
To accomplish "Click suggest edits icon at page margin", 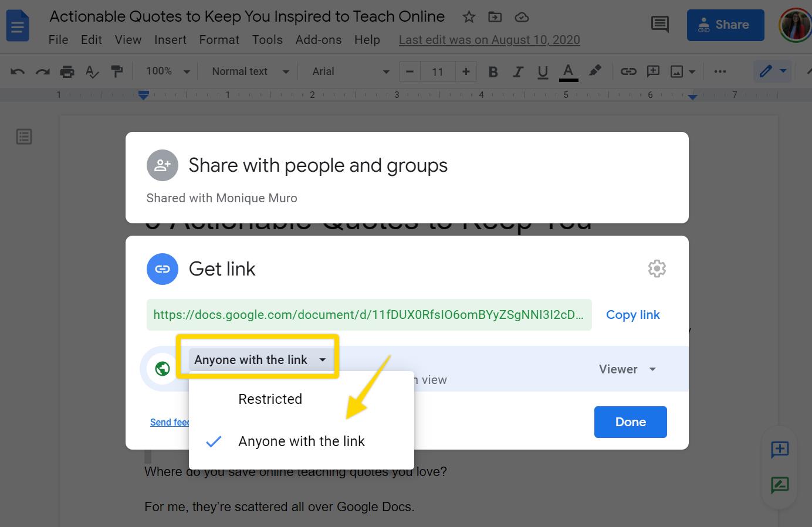I will coord(780,485).
